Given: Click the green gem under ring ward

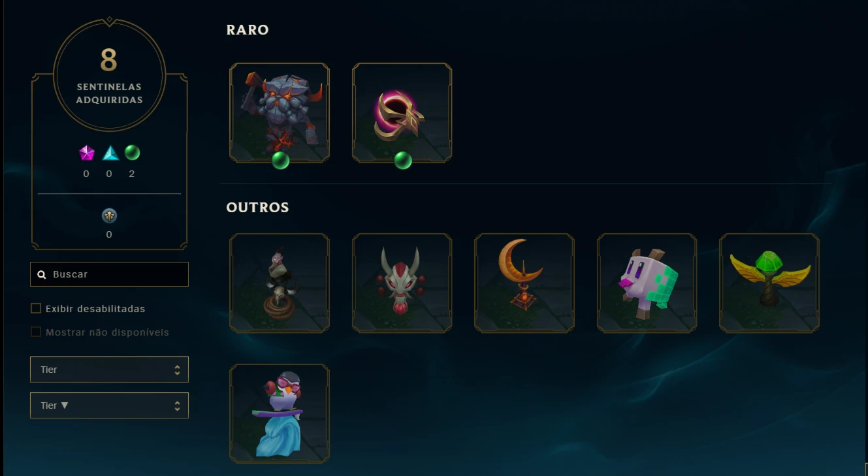Looking at the screenshot, I should point(403,160).
